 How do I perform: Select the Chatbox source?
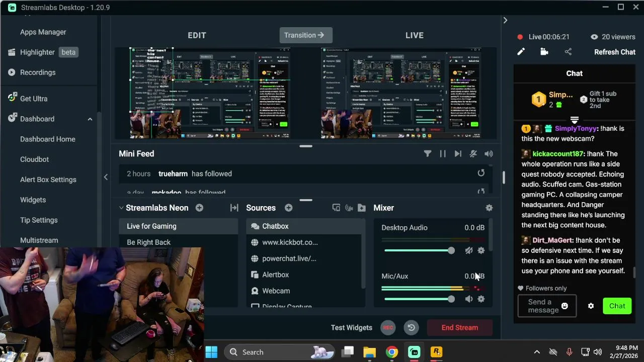tap(304, 226)
